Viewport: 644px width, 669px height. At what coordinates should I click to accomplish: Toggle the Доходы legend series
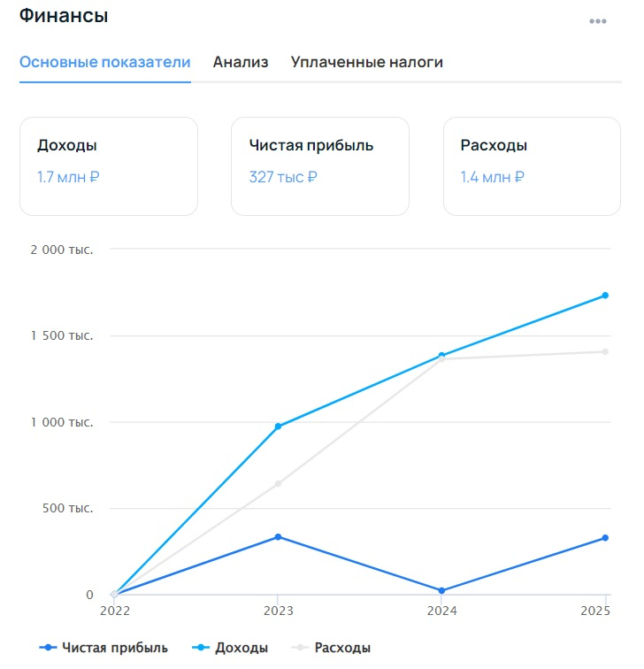(230, 648)
